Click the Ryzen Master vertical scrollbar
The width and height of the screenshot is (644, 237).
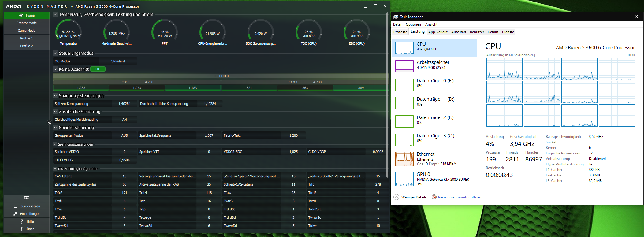388,95
